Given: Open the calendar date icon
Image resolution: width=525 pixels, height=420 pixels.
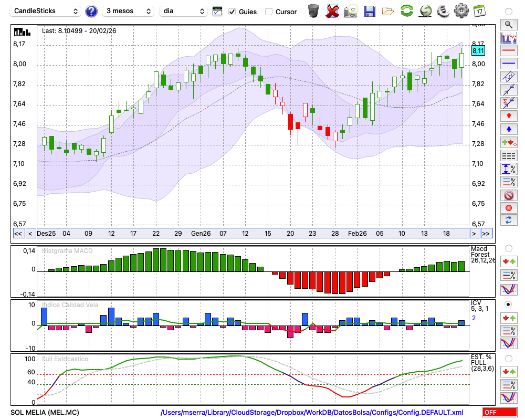Looking at the screenshot, I should coord(479,11).
